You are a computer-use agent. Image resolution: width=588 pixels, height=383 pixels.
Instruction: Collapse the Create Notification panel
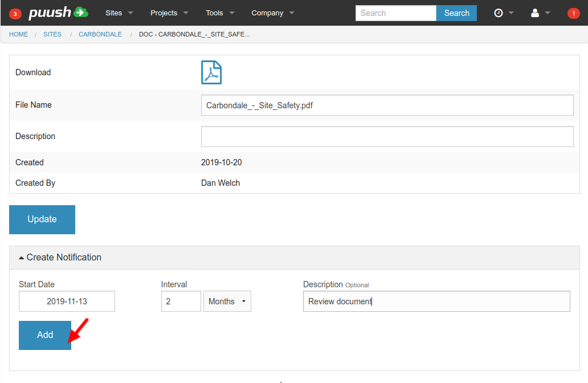pos(60,258)
